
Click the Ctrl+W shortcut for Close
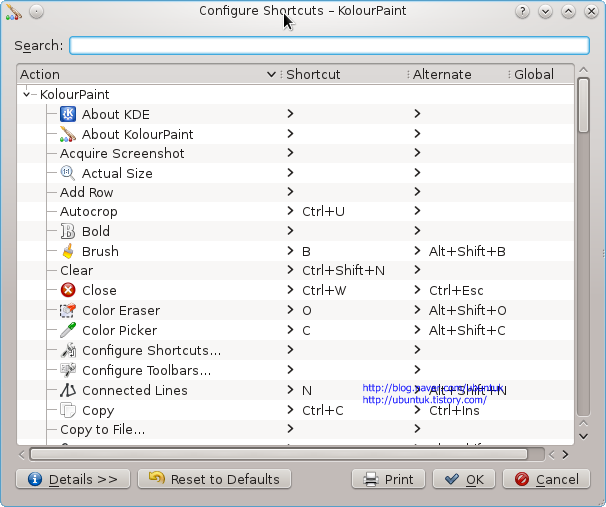tap(324, 291)
